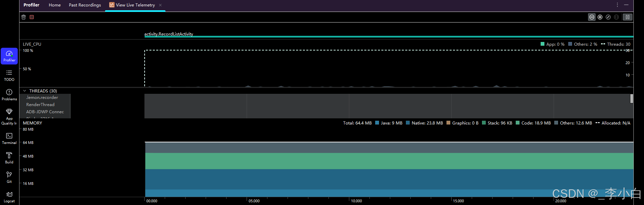Click the 10.000 timeline marker

(x=356, y=201)
